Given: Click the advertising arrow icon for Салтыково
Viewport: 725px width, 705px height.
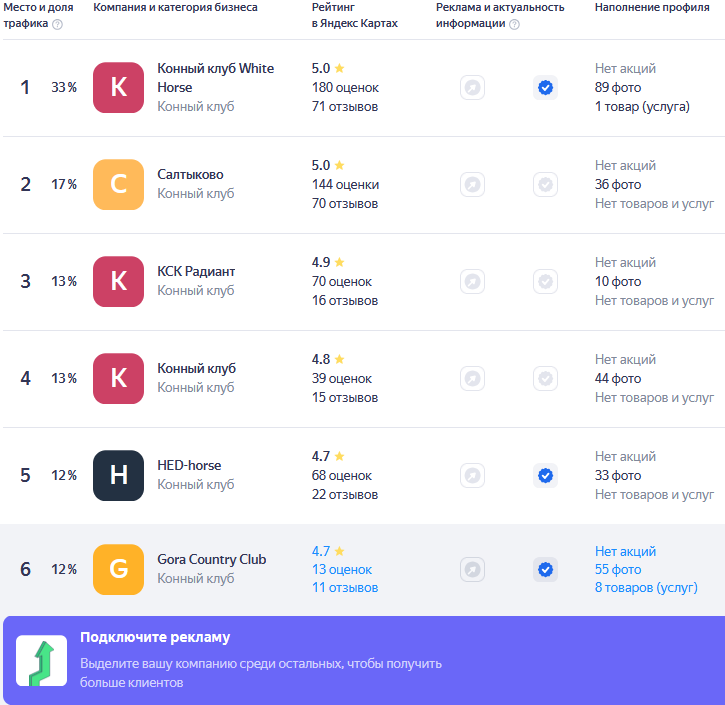Looking at the screenshot, I should click(472, 184).
